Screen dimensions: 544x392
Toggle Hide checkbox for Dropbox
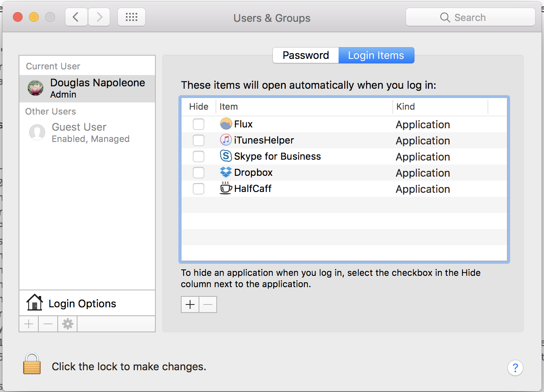(199, 173)
